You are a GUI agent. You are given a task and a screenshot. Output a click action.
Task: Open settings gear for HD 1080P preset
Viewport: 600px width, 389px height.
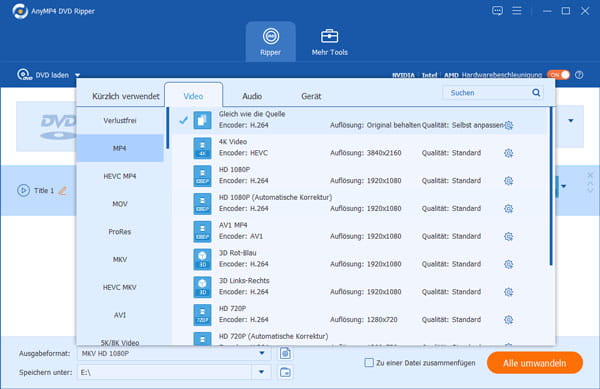[509, 181]
